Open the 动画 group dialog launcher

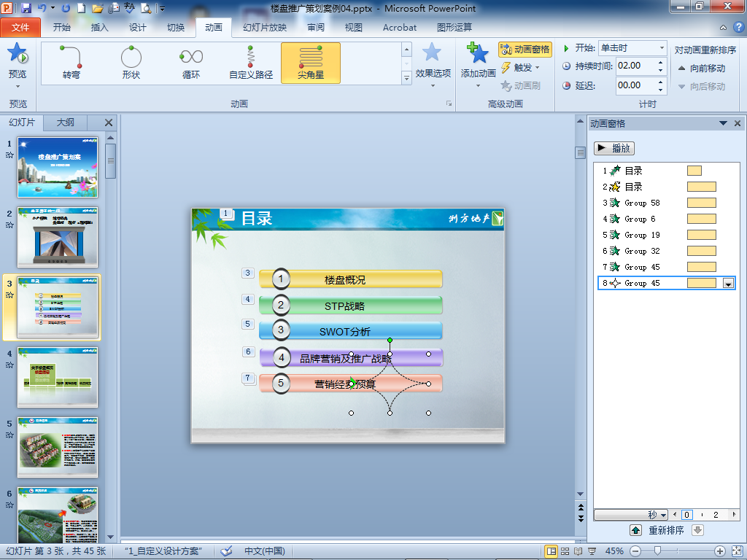tap(449, 104)
